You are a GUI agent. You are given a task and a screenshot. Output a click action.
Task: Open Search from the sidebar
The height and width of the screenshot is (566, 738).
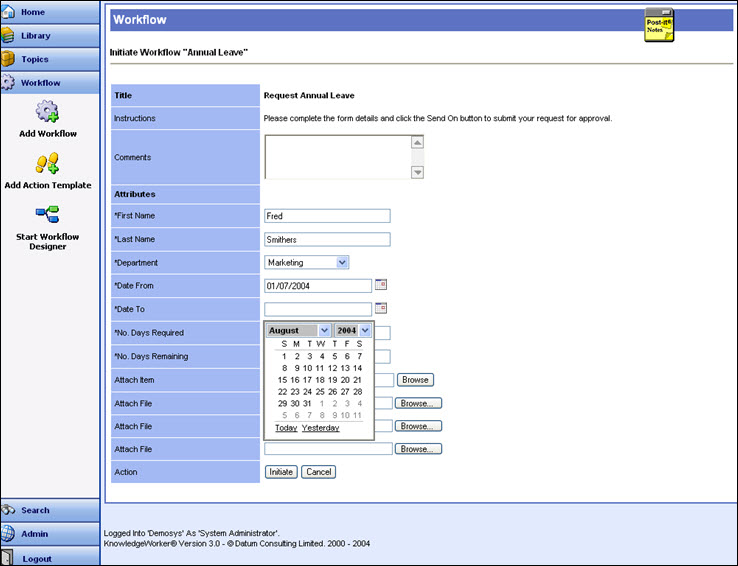click(50, 510)
